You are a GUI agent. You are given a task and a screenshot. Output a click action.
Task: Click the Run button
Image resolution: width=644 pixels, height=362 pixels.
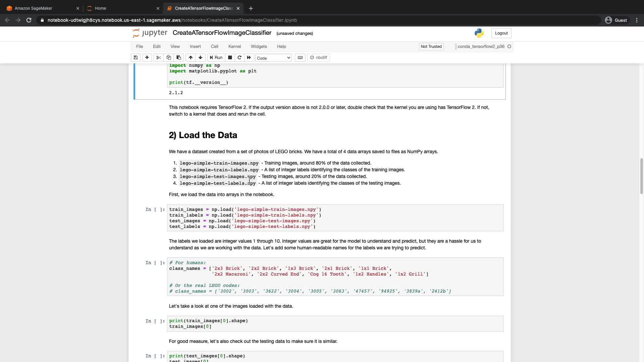(216, 58)
